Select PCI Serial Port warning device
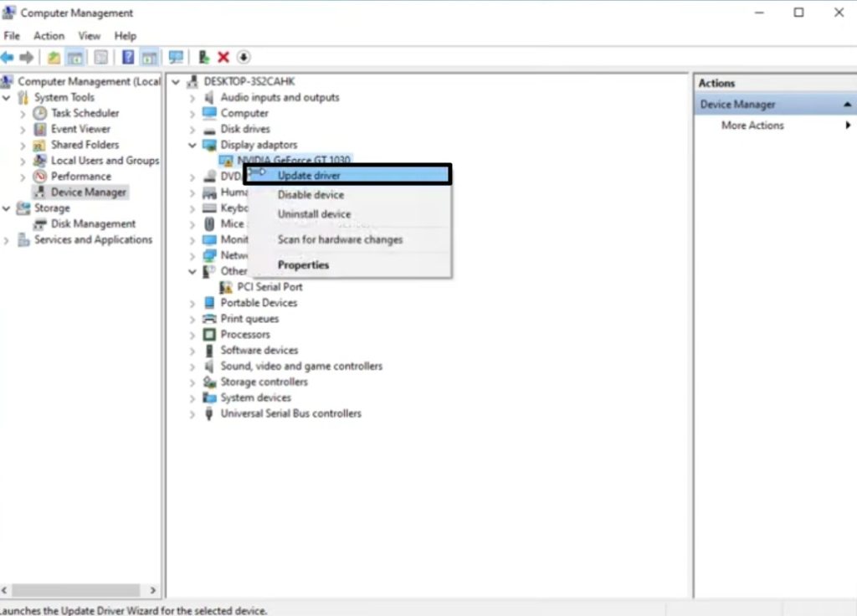 (269, 287)
